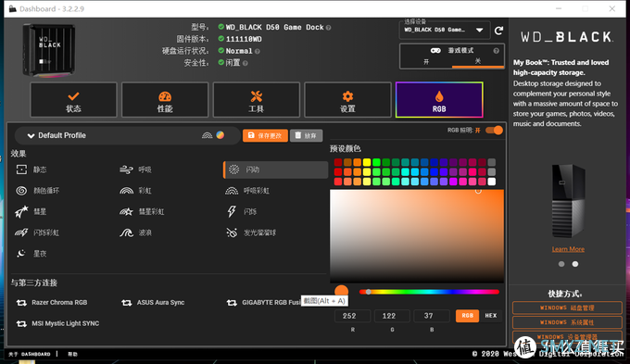
Task: Click the help icon beside 游戏模式
Action: pos(497,51)
